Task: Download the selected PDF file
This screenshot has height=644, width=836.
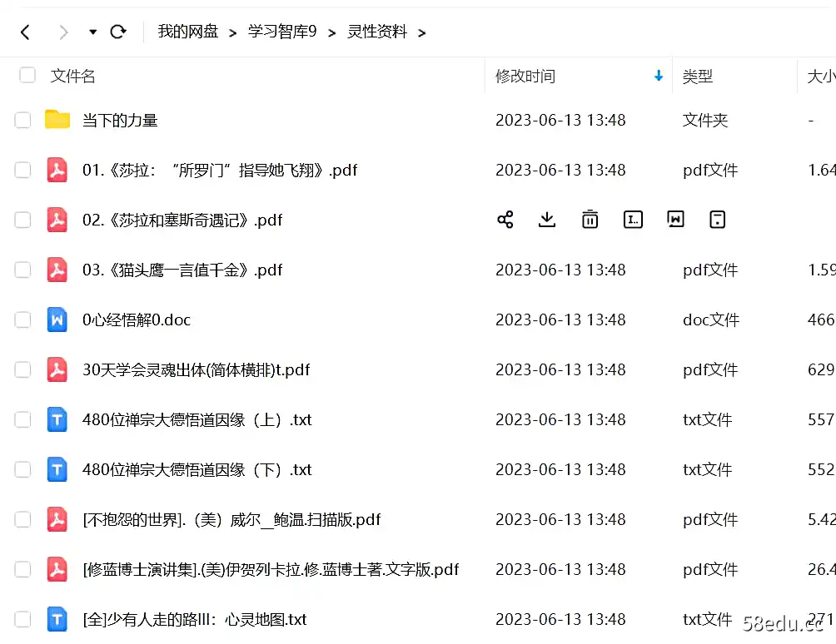Action: pyautogui.click(x=547, y=219)
